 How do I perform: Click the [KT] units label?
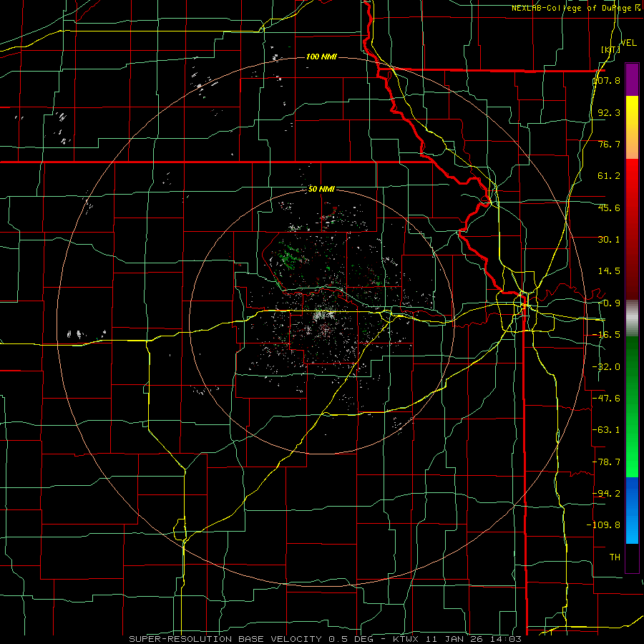(x=610, y=49)
